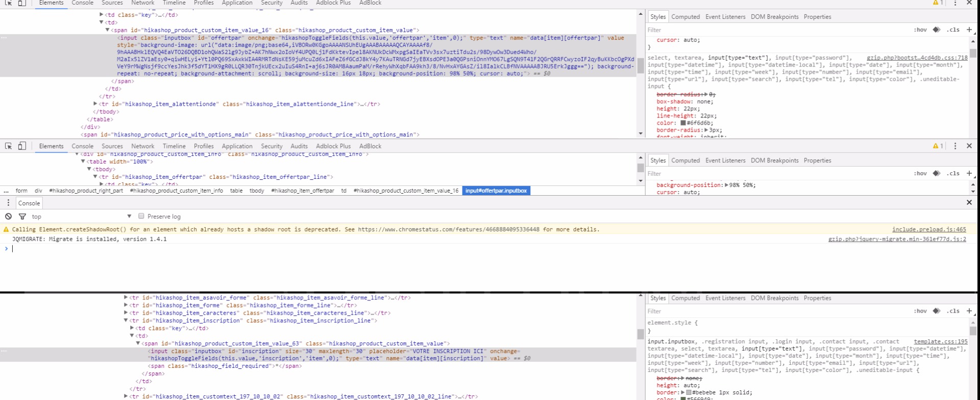This screenshot has height=400, width=980.
Task: Expand the hikashop_item_caracteres row
Action: tap(126, 313)
